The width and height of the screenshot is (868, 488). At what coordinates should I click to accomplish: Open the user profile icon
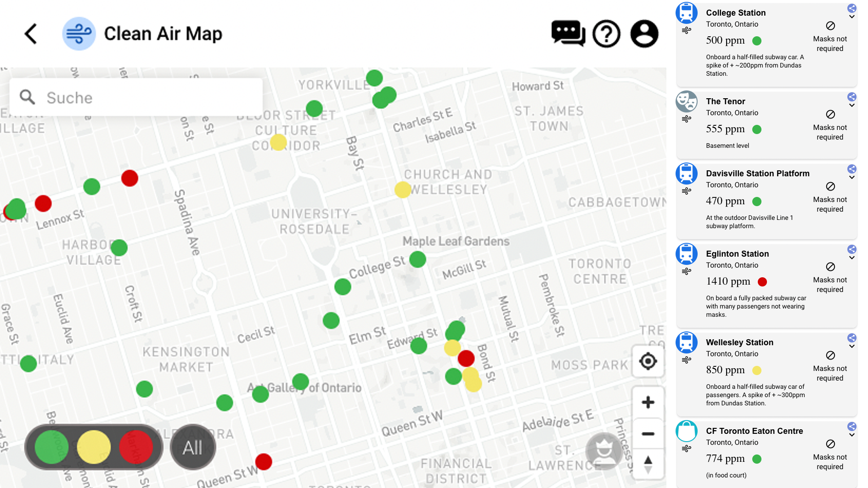644,34
